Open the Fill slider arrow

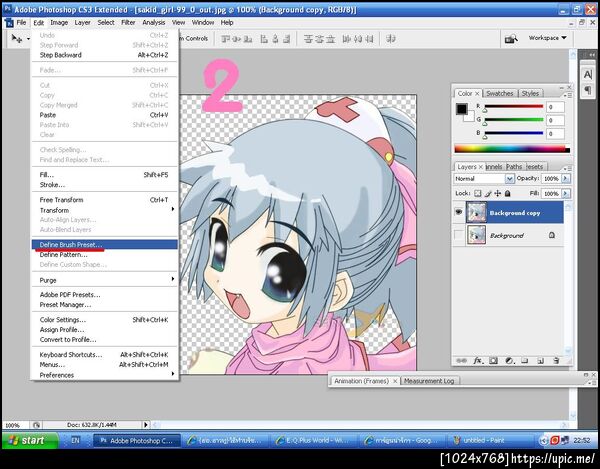point(566,194)
